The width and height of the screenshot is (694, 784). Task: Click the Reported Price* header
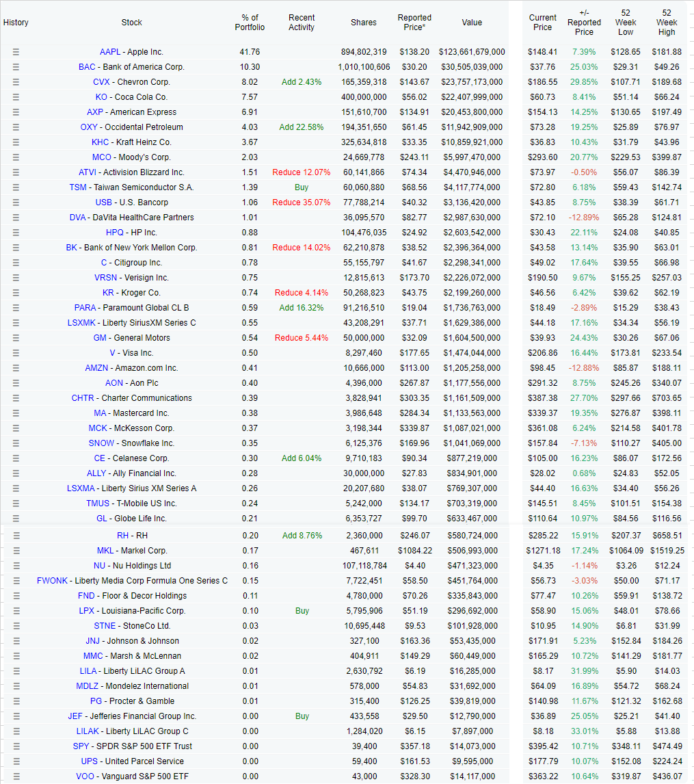(x=414, y=23)
